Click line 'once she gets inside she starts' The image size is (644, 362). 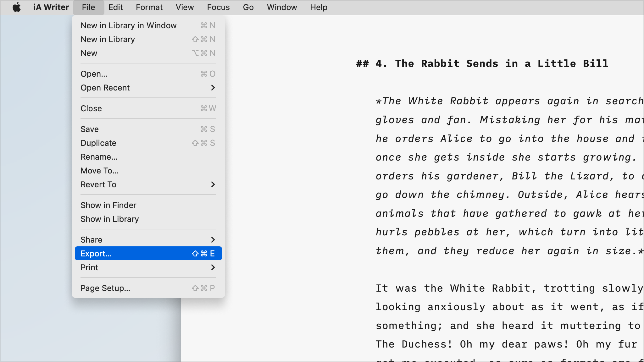click(506, 157)
